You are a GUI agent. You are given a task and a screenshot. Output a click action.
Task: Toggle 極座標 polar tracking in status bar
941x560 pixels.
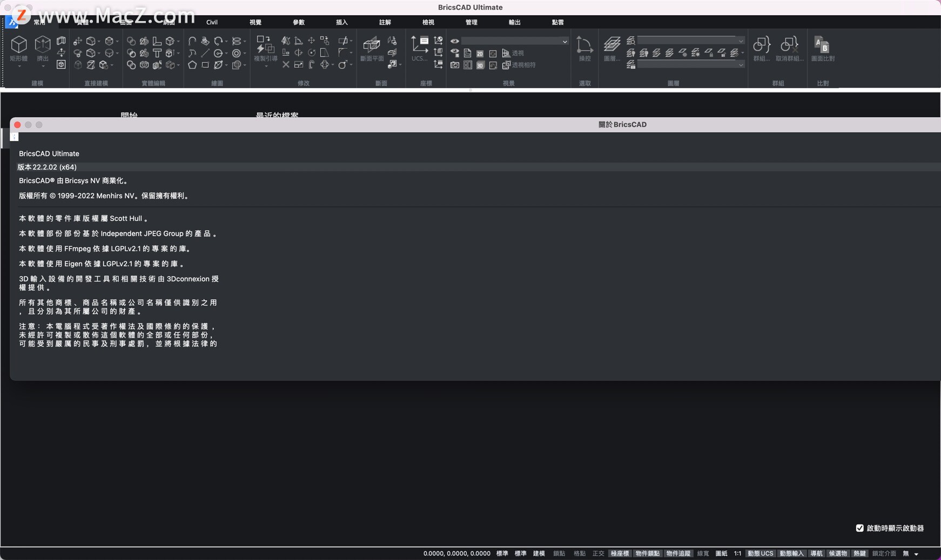(x=620, y=554)
